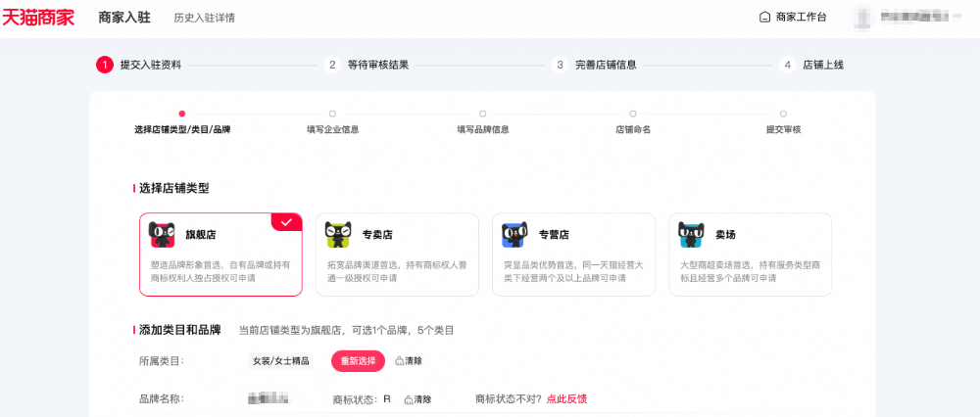The width and height of the screenshot is (980, 417).
Task: Click the user avatar in header
Action: (861, 18)
